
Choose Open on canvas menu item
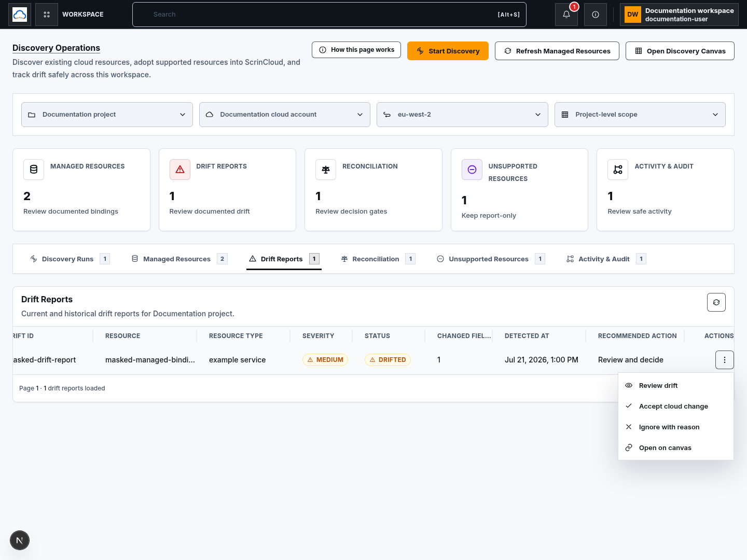(676, 447)
